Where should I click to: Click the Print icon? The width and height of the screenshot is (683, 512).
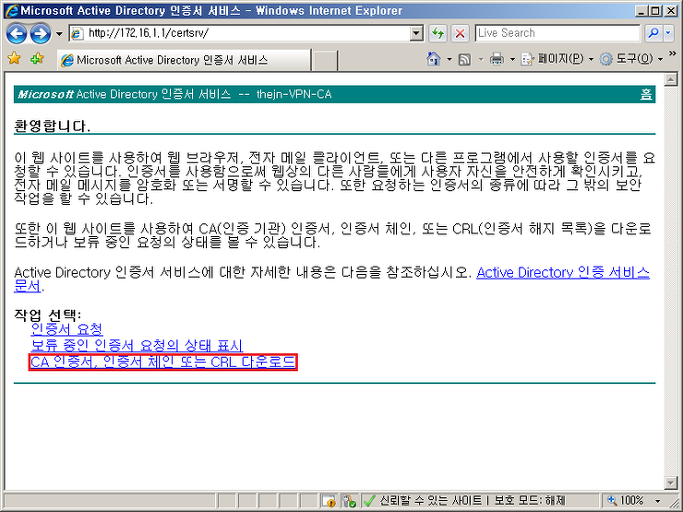[497, 59]
